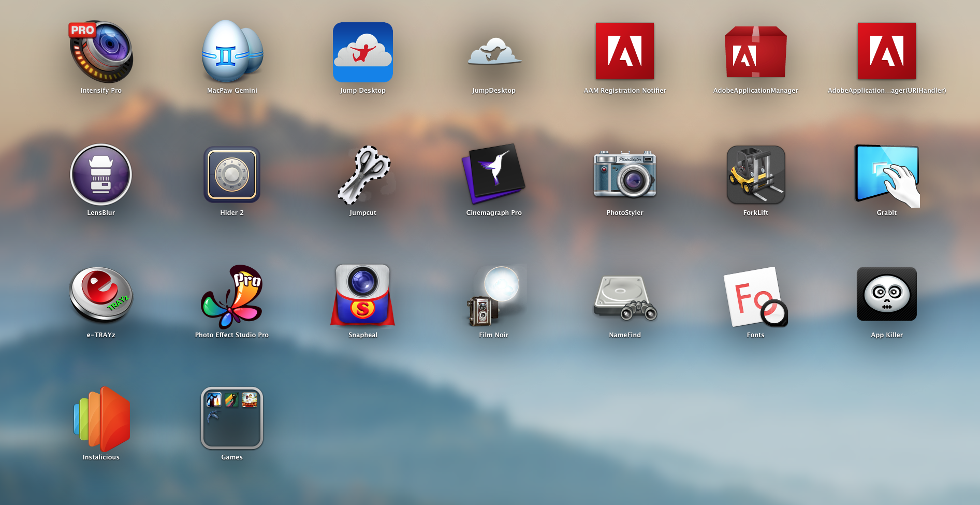Click the PhotoStyler label text

(625, 213)
